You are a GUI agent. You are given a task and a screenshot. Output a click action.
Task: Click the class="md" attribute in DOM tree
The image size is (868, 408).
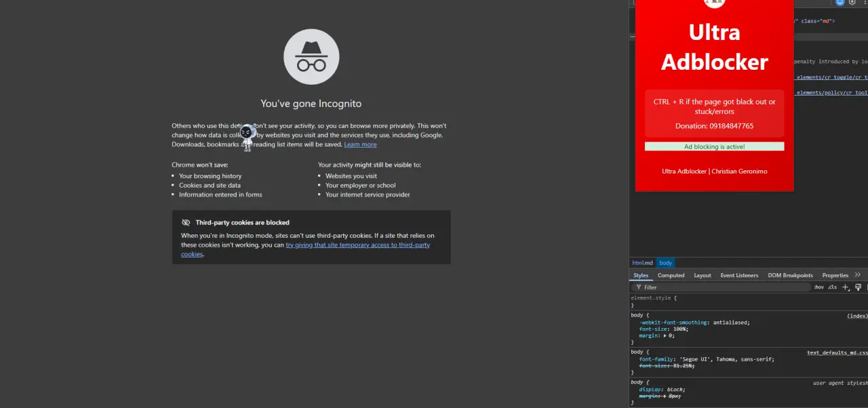(818, 21)
